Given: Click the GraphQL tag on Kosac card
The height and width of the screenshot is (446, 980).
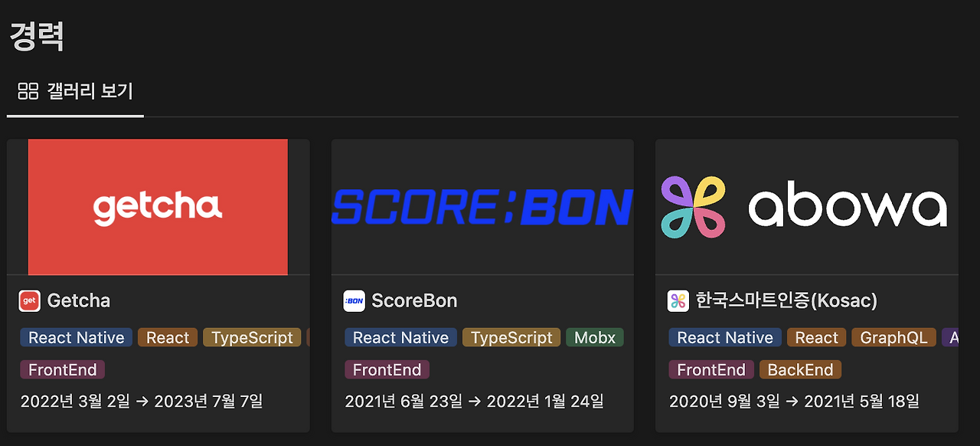Looking at the screenshot, I should pyautogui.click(x=894, y=338).
